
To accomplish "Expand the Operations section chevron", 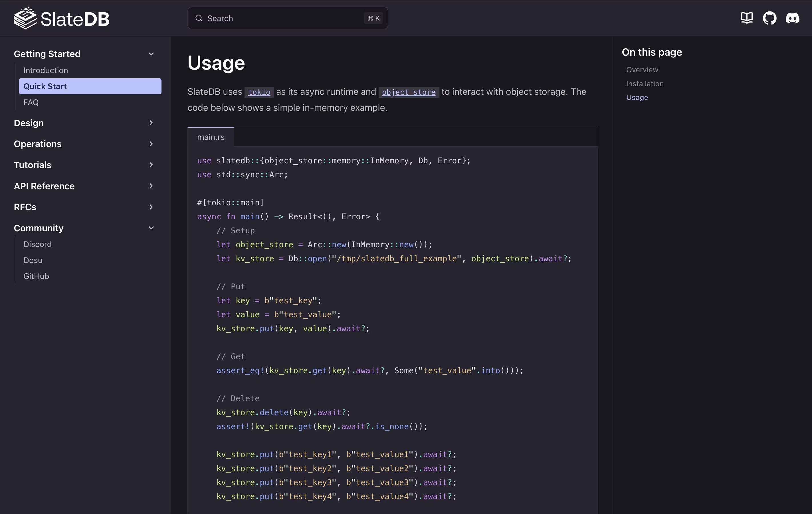I will [x=151, y=144].
